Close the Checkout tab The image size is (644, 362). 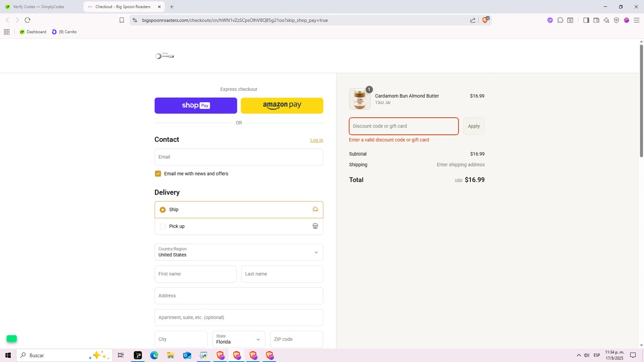click(x=159, y=7)
